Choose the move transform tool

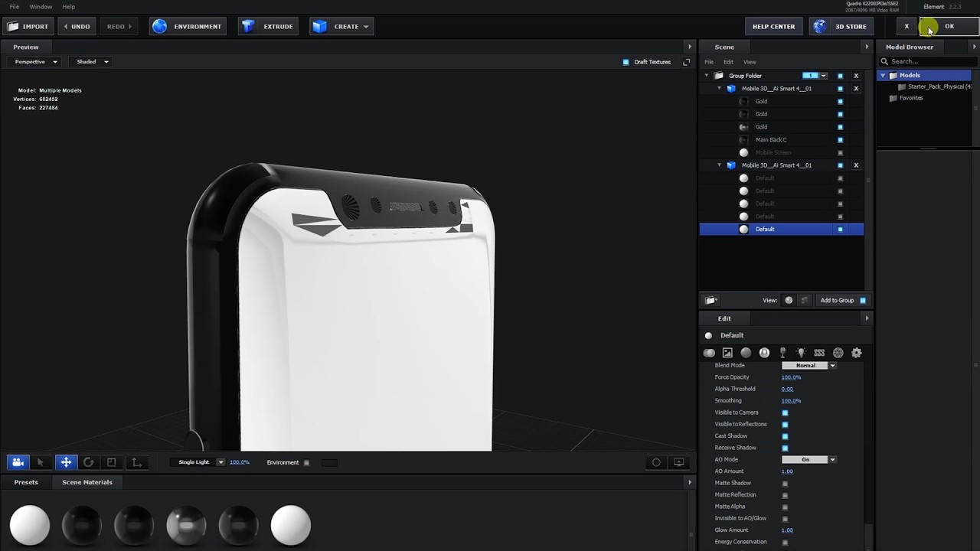66,462
